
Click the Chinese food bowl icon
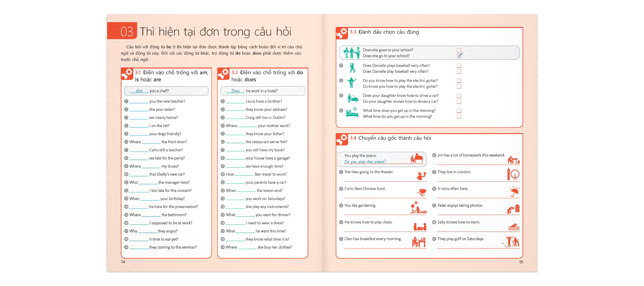point(421,192)
